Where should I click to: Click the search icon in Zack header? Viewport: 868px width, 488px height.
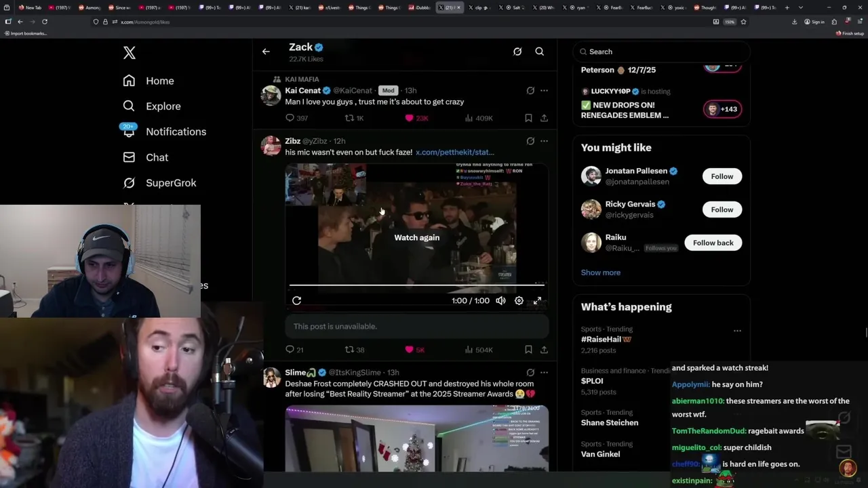click(x=540, y=52)
